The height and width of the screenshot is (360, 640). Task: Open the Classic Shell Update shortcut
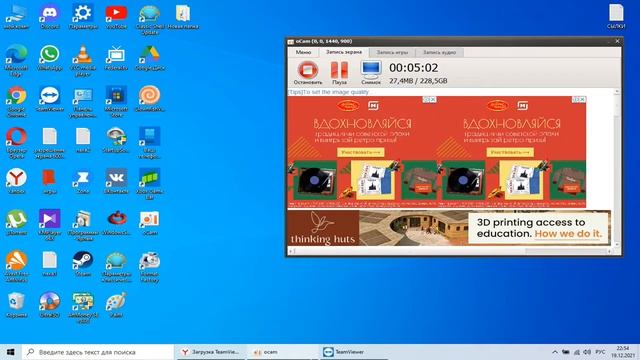(x=150, y=20)
